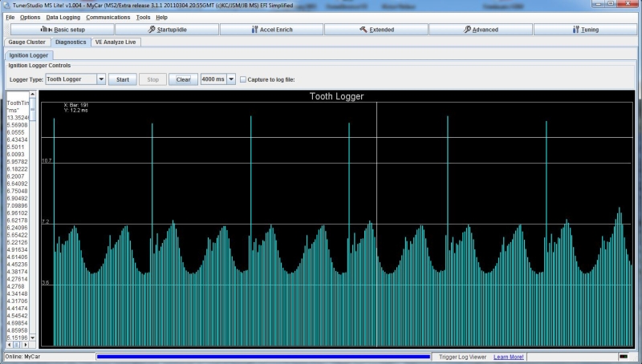Image resolution: width=642 pixels, height=364 pixels.
Task: Enable Capture to log file checkbox
Action: (243, 79)
